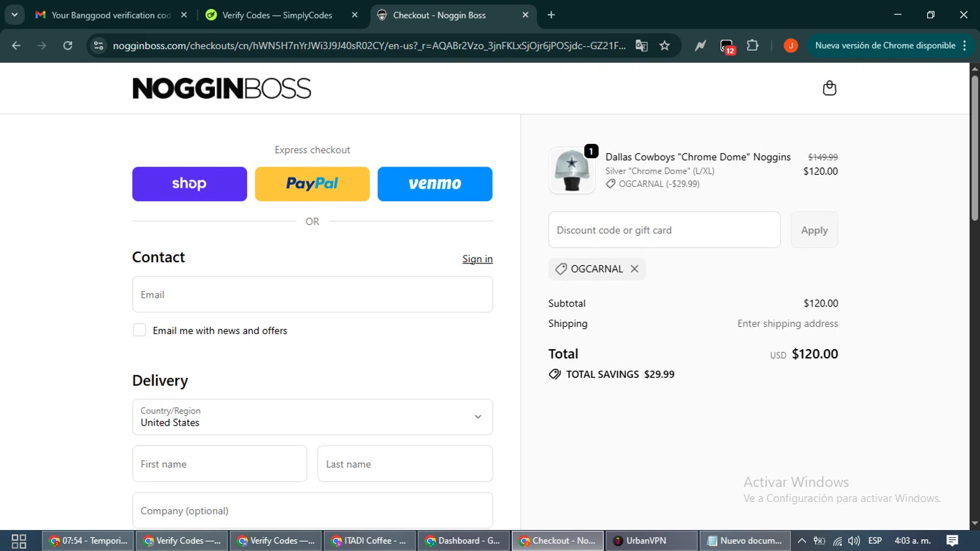
Task: Click the product title Dallas Cowboys Chrome Dome
Action: pos(698,157)
